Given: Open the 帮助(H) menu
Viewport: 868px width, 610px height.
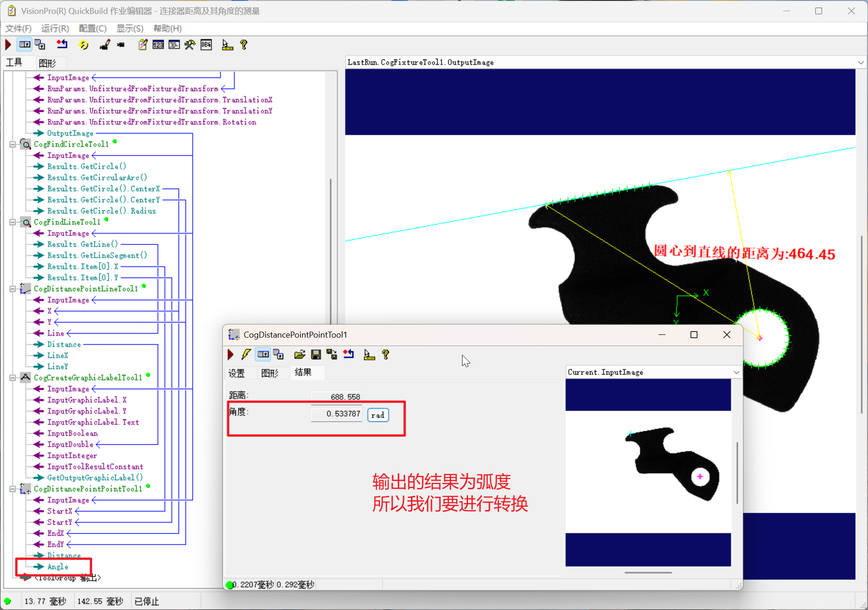Looking at the screenshot, I should (x=167, y=29).
